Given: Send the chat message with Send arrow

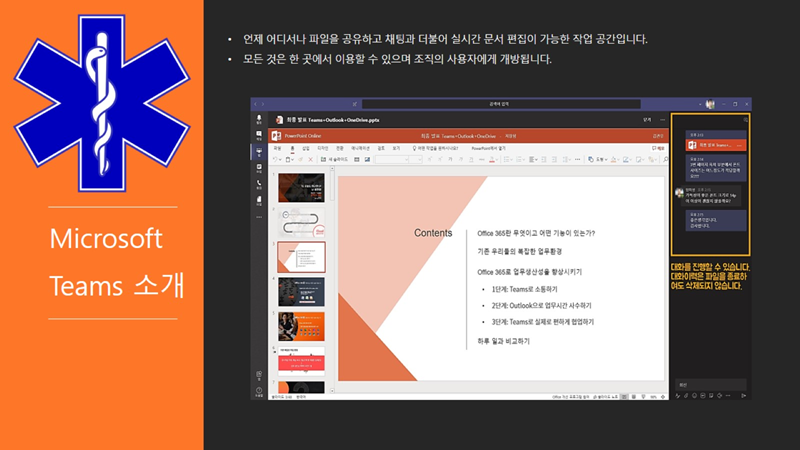Looking at the screenshot, I should click(x=743, y=395).
